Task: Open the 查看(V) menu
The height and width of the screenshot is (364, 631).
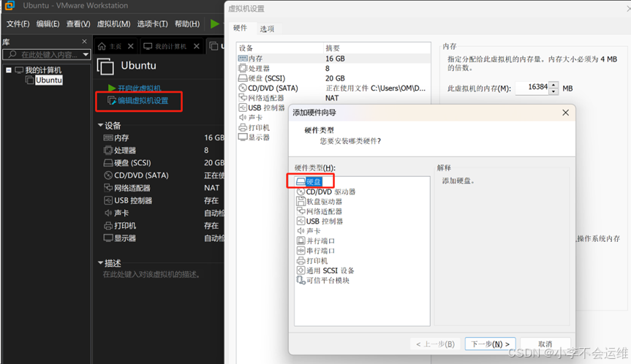Action: tap(78, 23)
